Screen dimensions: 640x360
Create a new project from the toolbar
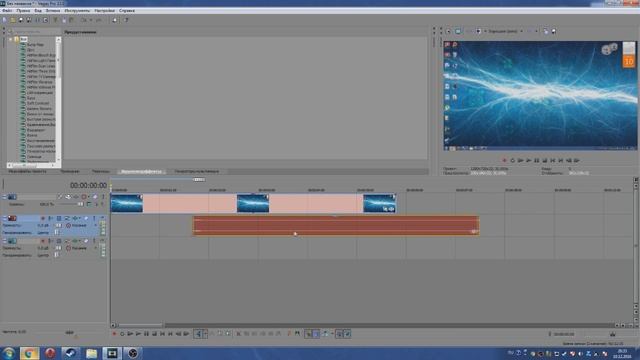(x=5, y=20)
